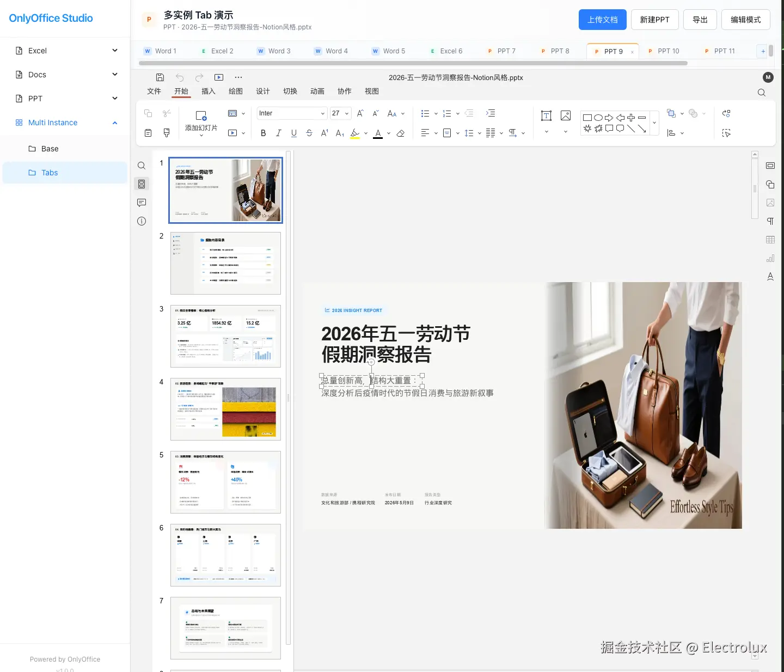Screen dimensions: 784x672
Task: Toggle the numbered list
Action: tap(447, 113)
